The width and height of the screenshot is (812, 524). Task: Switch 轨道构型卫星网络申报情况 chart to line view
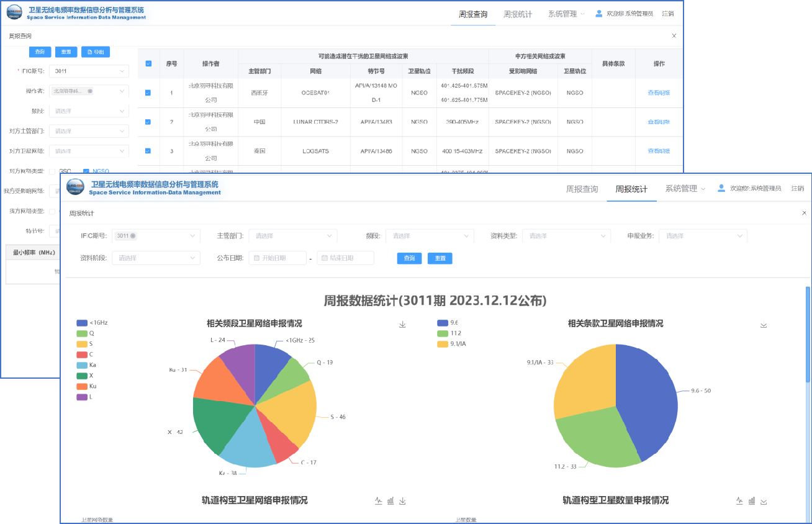379,501
